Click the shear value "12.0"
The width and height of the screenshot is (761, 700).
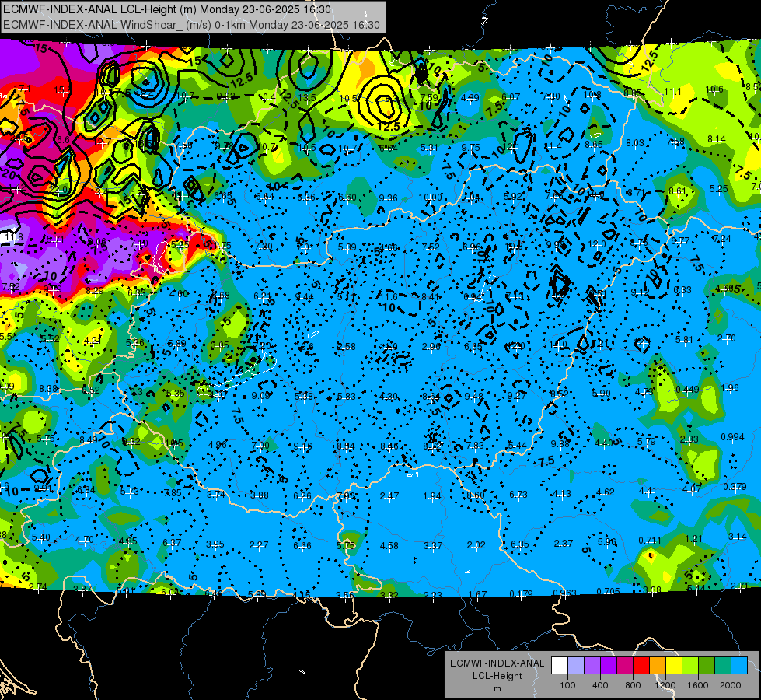[596, 244]
